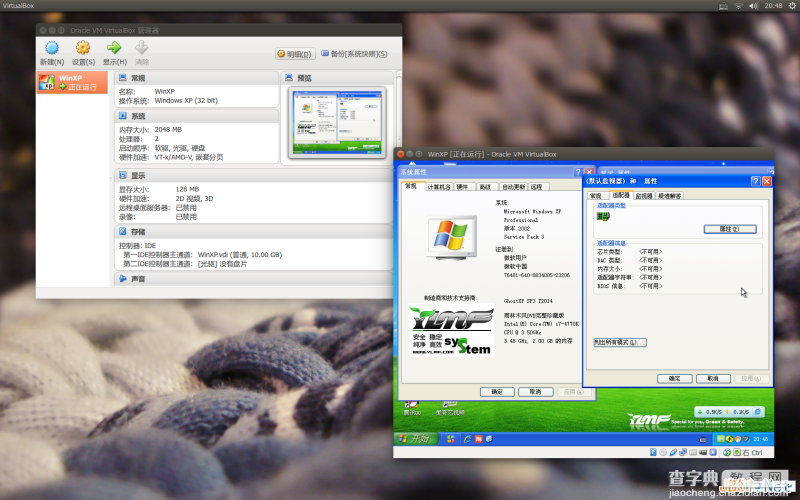Collapse the System (系统) section header

coord(196,116)
